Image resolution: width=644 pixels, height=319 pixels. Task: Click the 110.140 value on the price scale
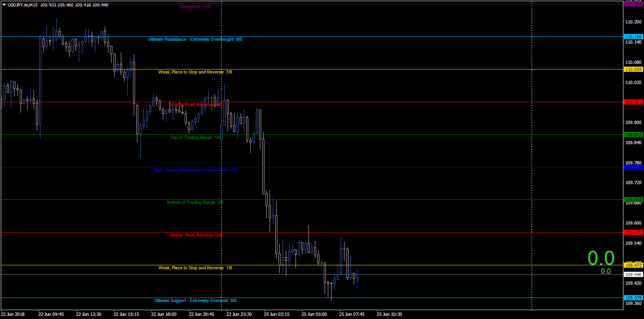click(633, 42)
